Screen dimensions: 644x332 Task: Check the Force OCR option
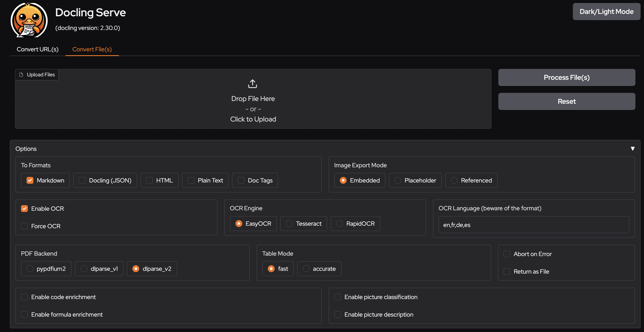pyautogui.click(x=24, y=226)
